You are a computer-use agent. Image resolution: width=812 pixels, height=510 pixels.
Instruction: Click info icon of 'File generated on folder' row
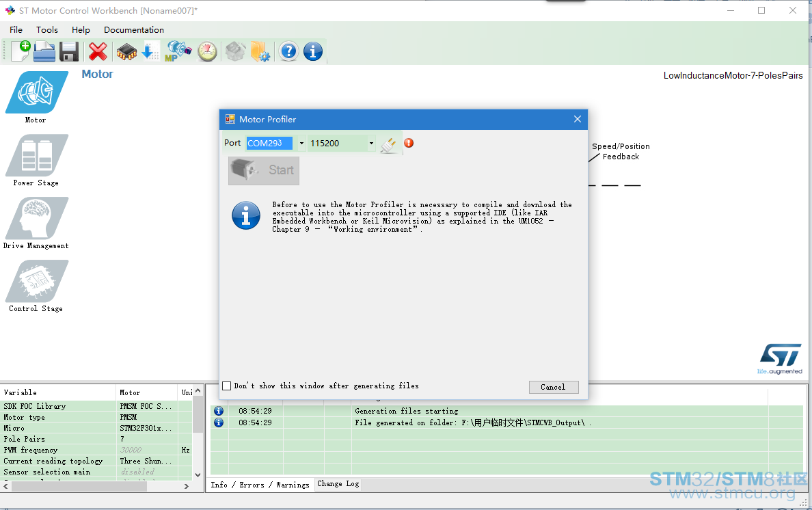coord(219,422)
